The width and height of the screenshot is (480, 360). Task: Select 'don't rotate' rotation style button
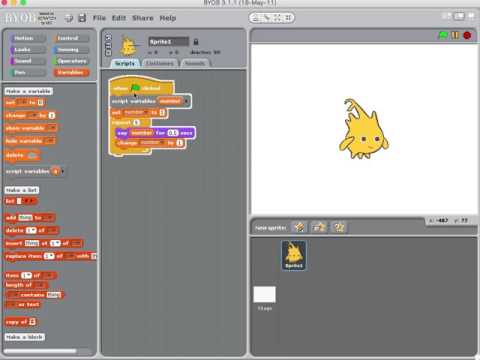pyautogui.click(x=108, y=52)
